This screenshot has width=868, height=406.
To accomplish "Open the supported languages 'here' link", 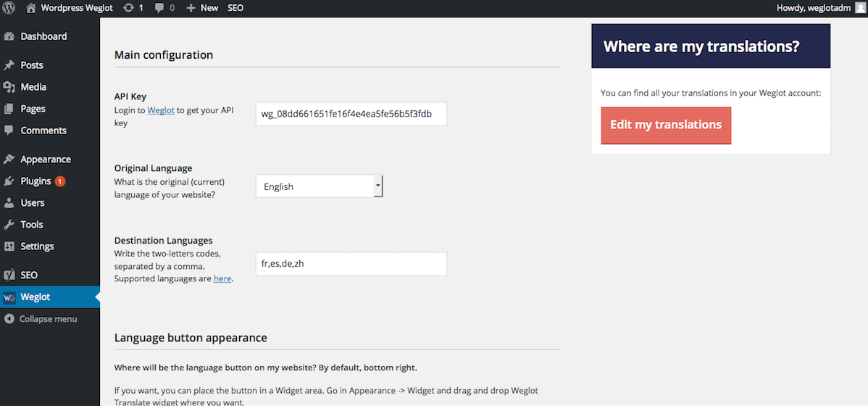I will click(x=222, y=278).
